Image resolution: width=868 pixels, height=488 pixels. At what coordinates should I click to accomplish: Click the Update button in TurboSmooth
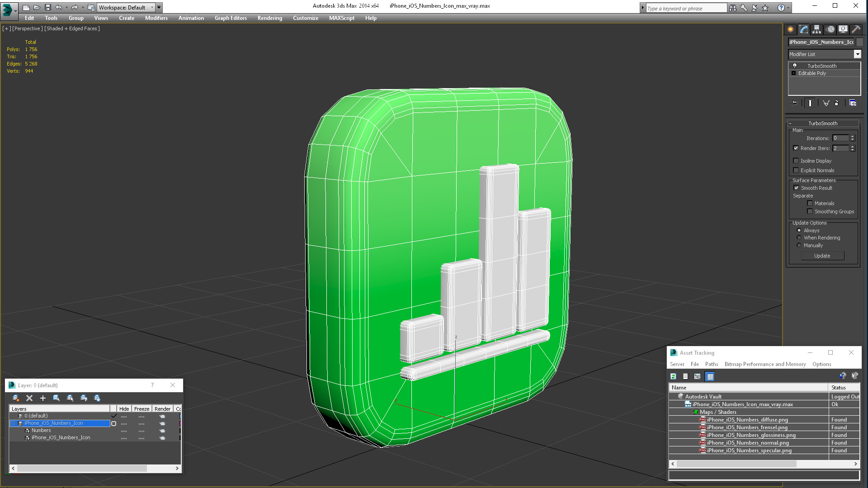[x=823, y=256]
